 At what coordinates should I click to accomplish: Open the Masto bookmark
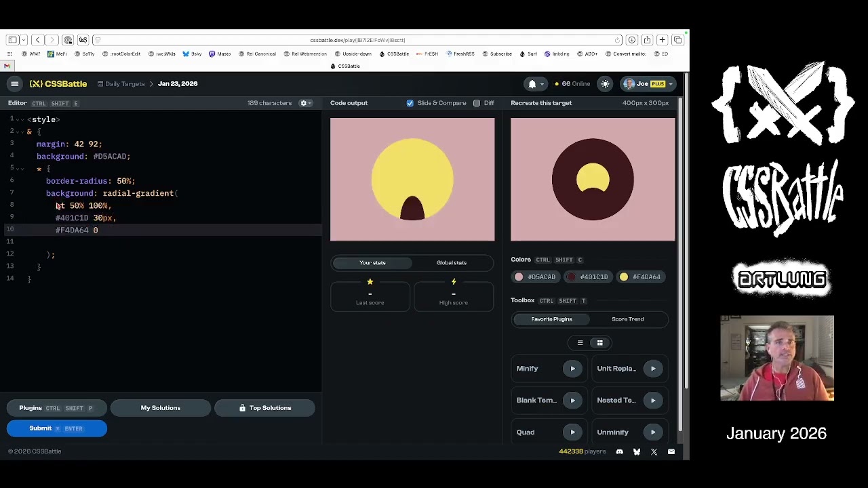220,54
